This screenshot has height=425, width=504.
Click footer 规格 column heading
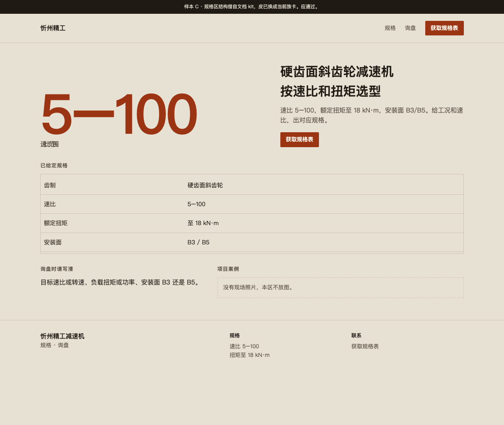point(235,336)
